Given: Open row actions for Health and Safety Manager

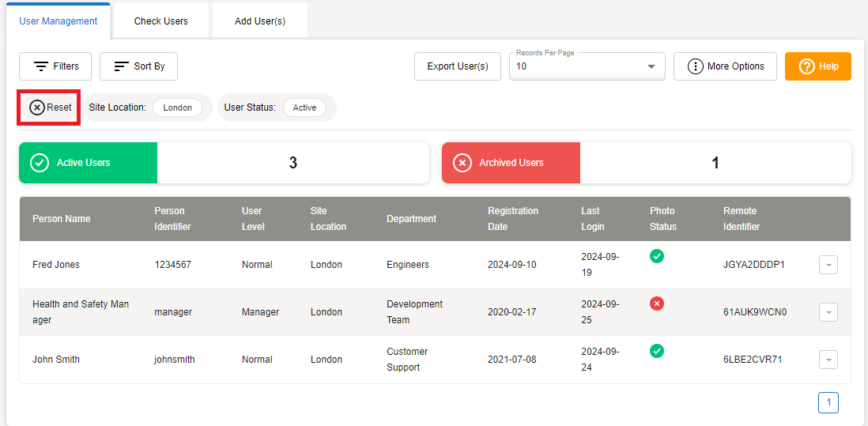Looking at the screenshot, I should point(828,313).
